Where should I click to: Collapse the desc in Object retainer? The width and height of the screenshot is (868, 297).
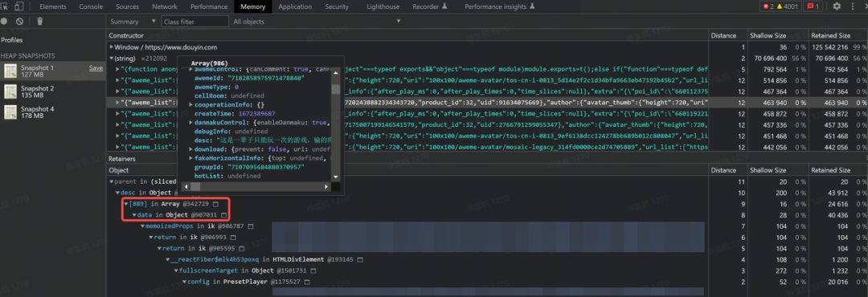pos(117,193)
